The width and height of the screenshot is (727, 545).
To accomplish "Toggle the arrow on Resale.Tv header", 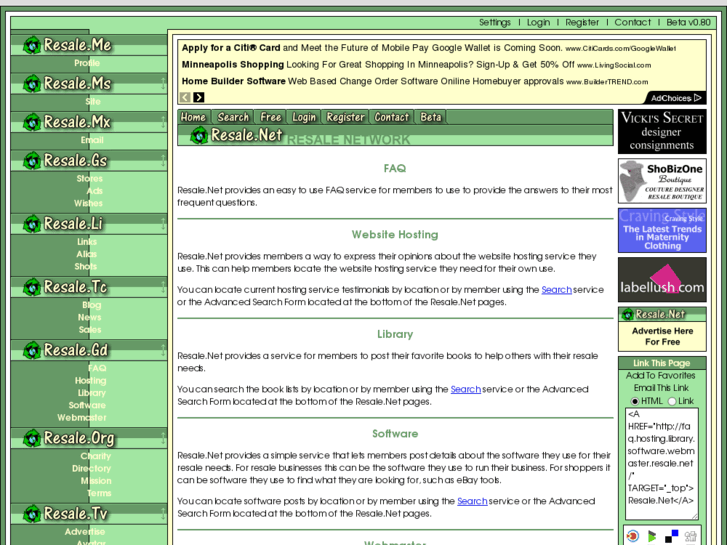I will (163, 514).
